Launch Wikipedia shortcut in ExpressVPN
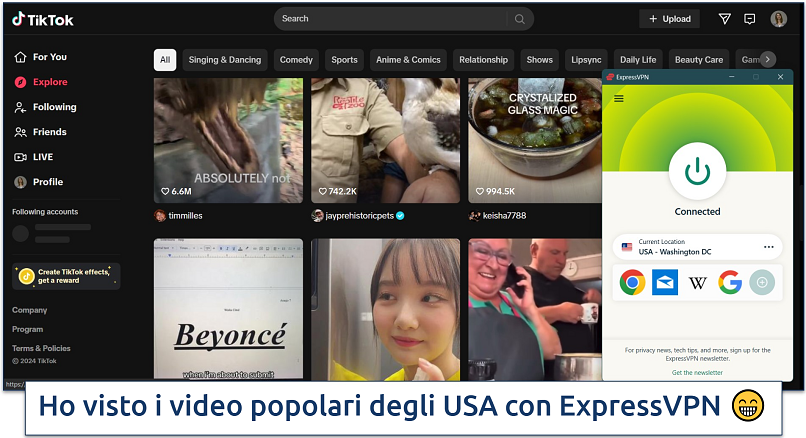 [698, 282]
